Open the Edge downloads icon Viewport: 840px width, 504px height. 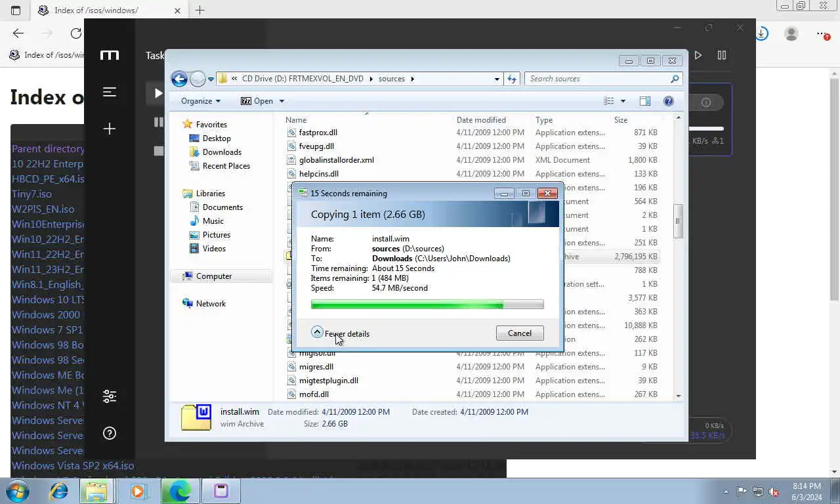pos(762,33)
